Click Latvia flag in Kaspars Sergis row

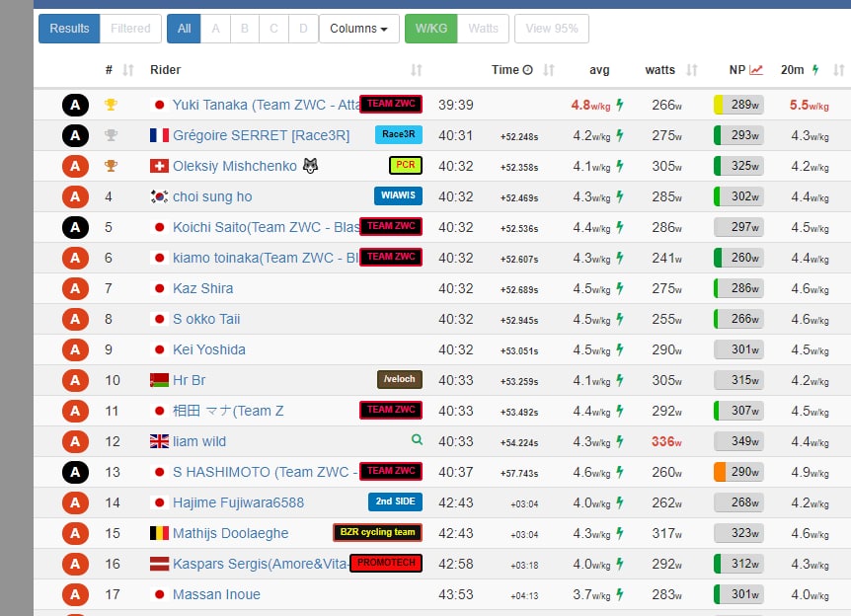(159, 564)
